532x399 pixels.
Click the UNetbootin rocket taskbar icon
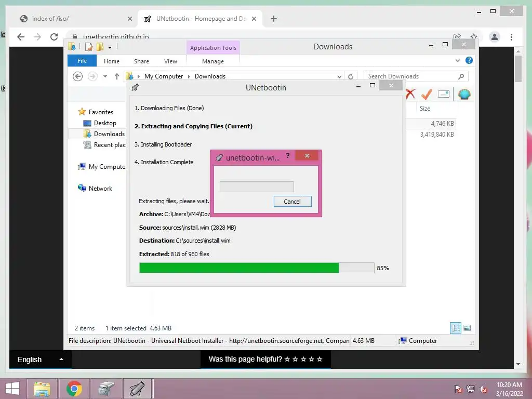pos(138,389)
